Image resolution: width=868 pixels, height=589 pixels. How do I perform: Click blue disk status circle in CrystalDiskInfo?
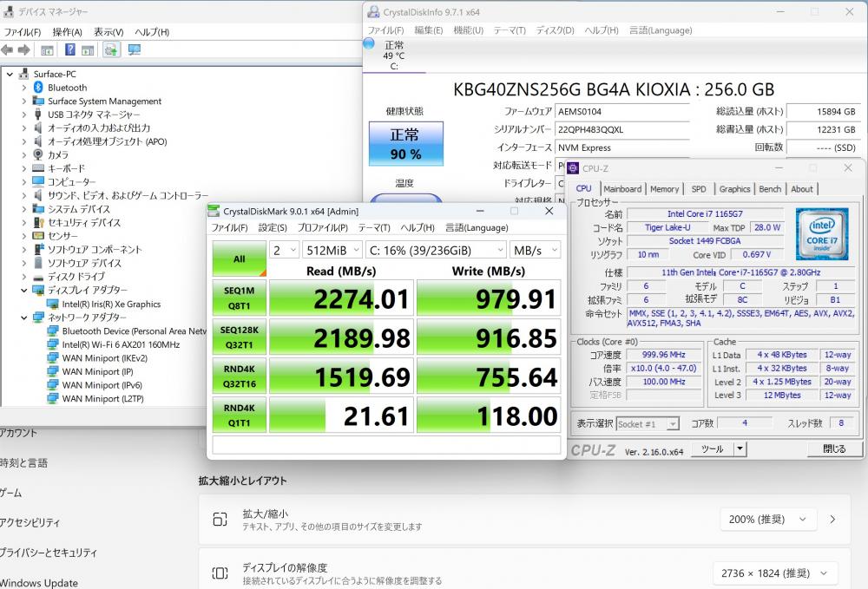369,43
